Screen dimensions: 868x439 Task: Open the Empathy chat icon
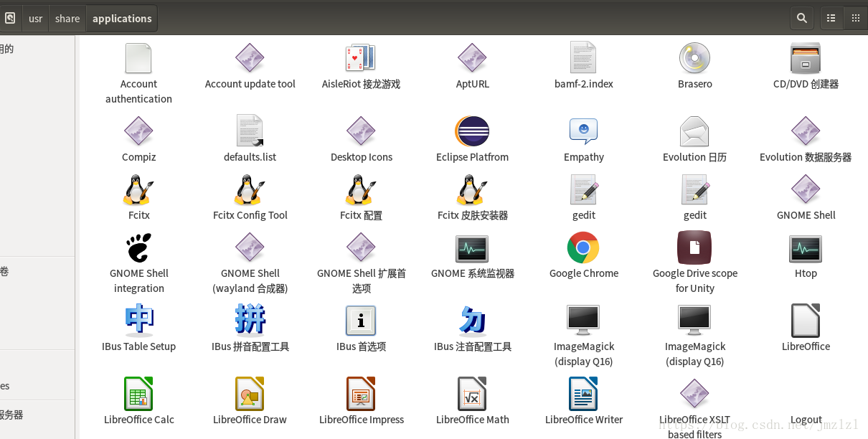[x=583, y=131]
